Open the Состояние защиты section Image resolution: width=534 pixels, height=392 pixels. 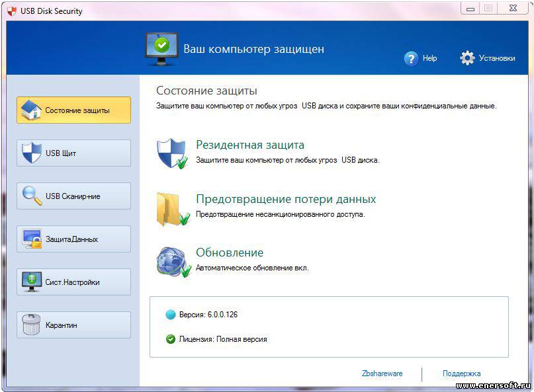pos(73,110)
